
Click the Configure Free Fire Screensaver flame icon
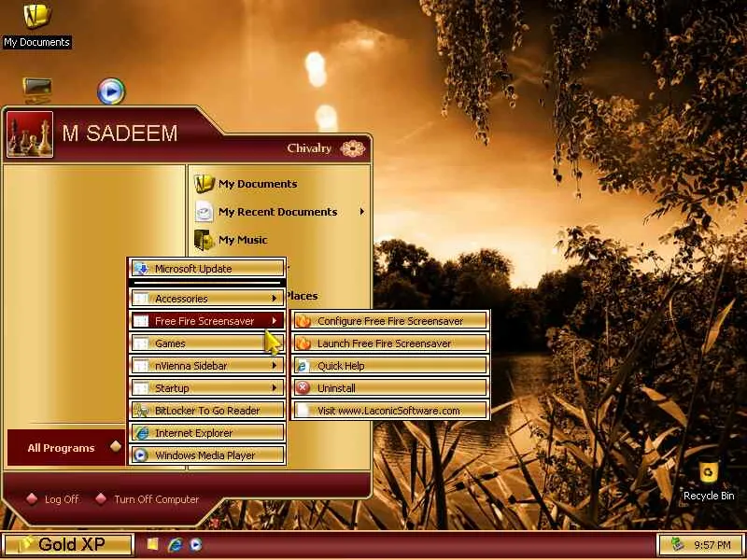303,321
